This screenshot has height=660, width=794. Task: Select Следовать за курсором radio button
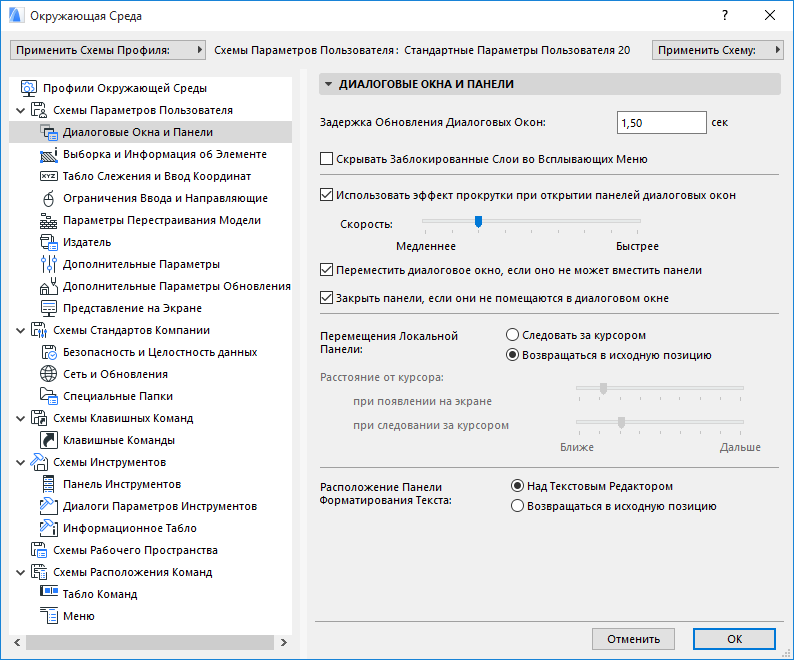[512, 335]
